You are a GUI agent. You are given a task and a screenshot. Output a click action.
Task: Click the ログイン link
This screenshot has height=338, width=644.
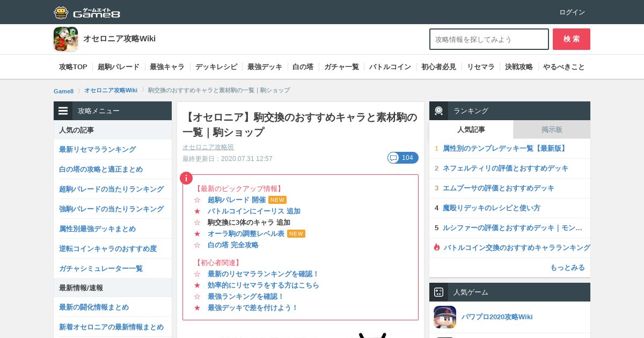pyautogui.click(x=572, y=12)
